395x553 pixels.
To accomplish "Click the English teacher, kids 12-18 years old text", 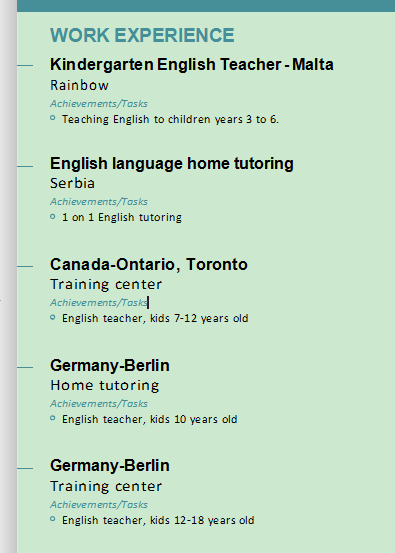I will [x=158, y=521].
